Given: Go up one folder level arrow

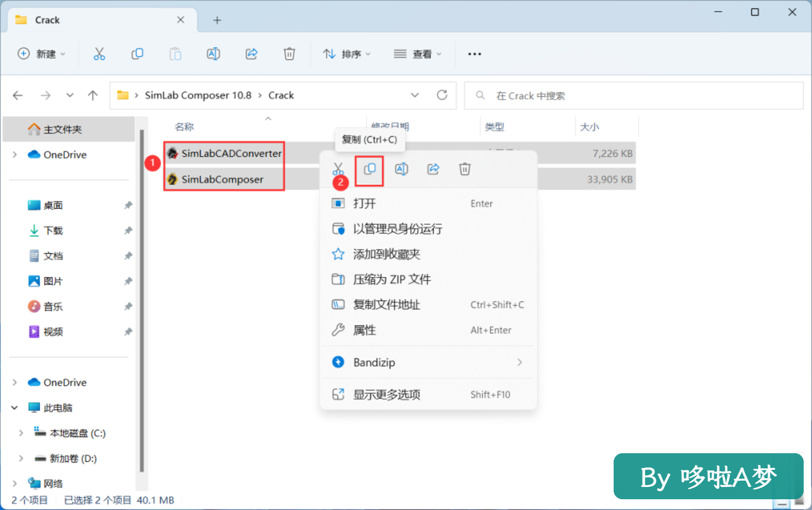Looking at the screenshot, I should 93,95.
